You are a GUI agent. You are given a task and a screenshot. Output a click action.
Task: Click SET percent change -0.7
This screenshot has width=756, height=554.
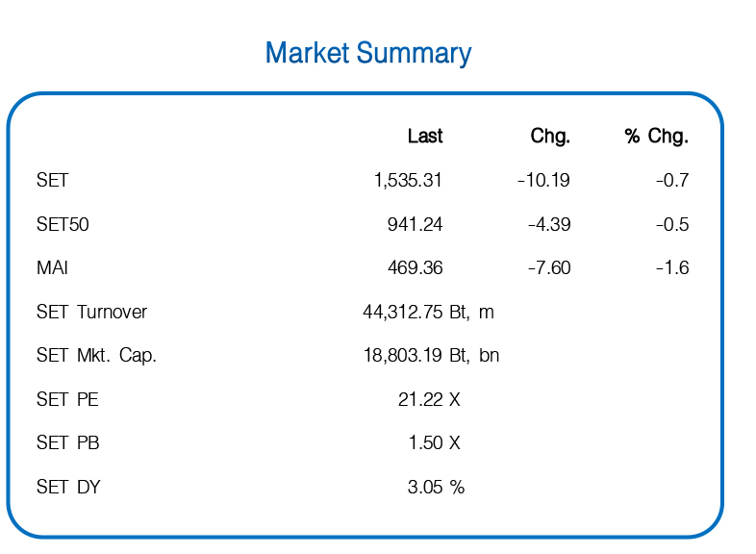tap(672, 180)
